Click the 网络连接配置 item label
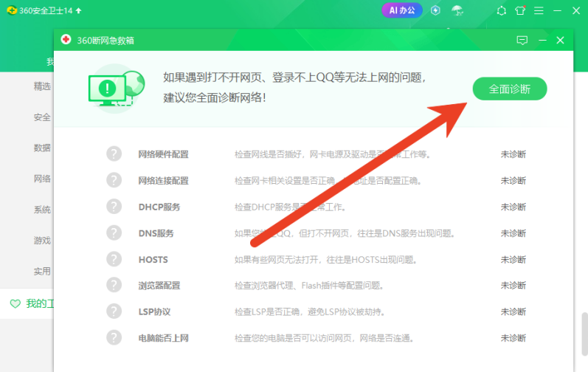 point(164,181)
